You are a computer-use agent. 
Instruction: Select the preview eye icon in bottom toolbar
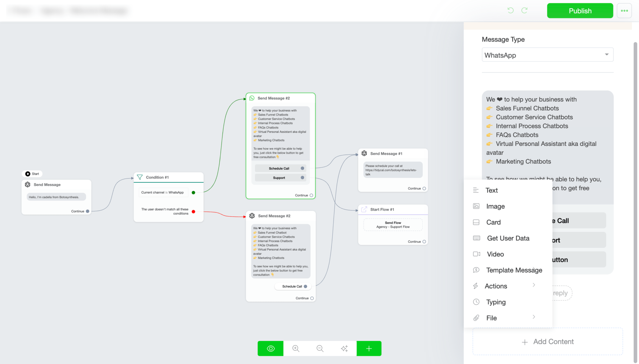[x=270, y=348]
